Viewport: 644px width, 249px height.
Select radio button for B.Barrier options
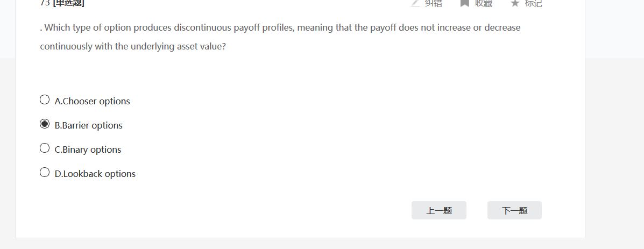coord(45,124)
